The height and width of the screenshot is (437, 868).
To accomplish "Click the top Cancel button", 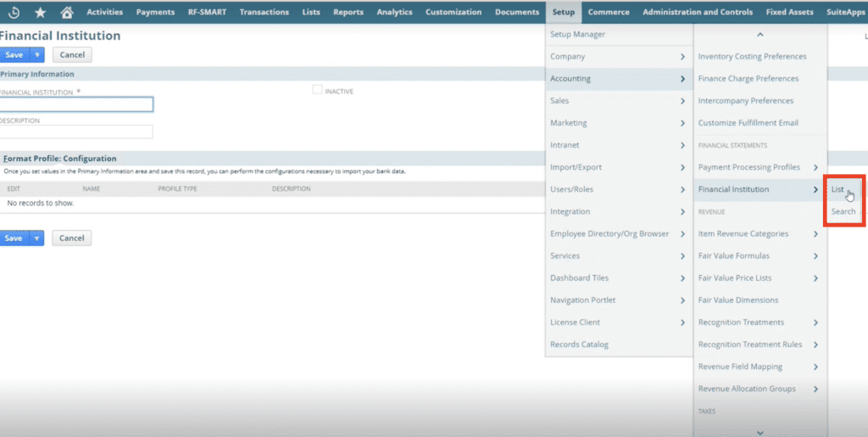I will coord(72,54).
